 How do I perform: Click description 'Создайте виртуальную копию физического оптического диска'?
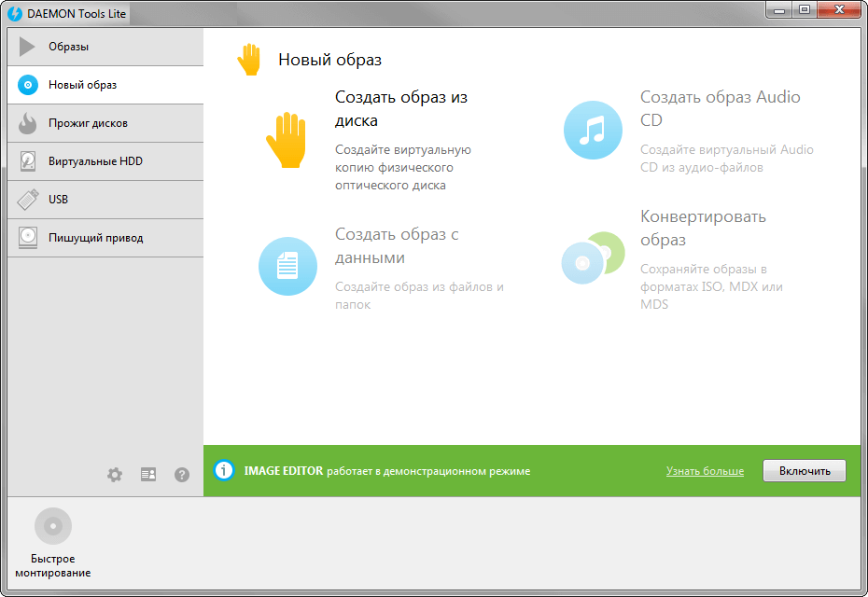403,167
